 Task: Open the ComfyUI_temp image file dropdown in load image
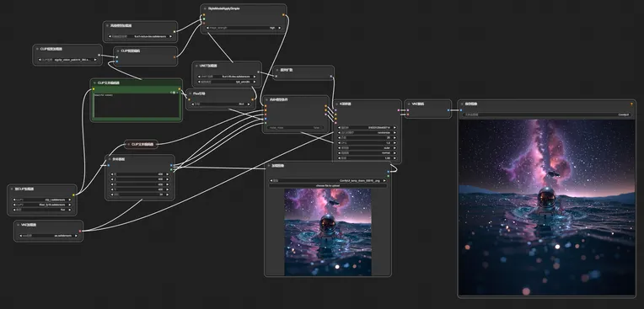pos(328,180)
